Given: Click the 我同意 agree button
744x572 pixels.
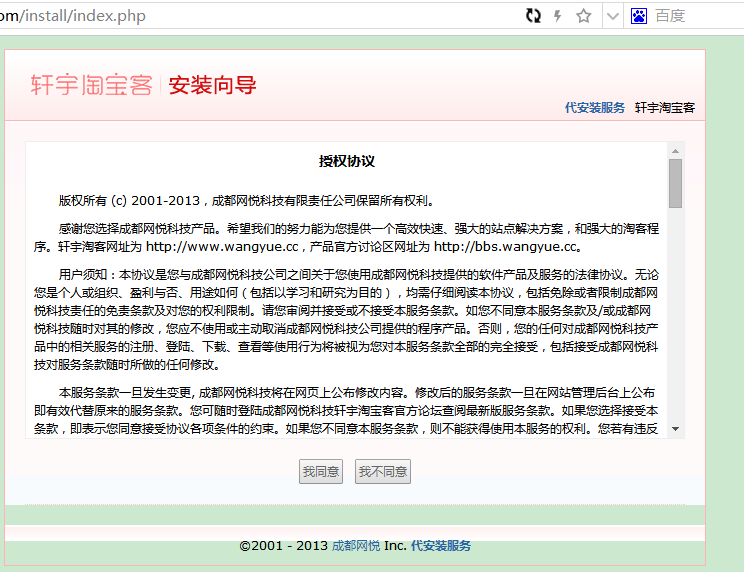Looking at the screenshot, I should (321, 472).
